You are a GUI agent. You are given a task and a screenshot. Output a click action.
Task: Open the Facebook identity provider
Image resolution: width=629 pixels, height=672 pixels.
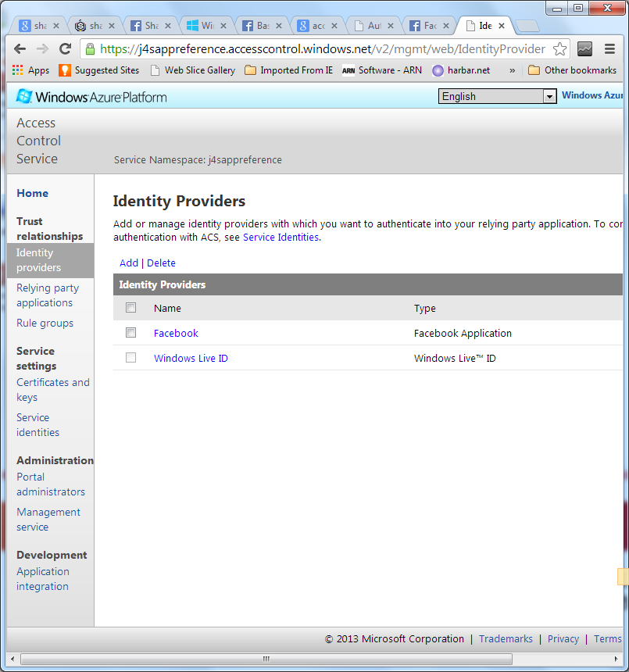tap(176, 333)
